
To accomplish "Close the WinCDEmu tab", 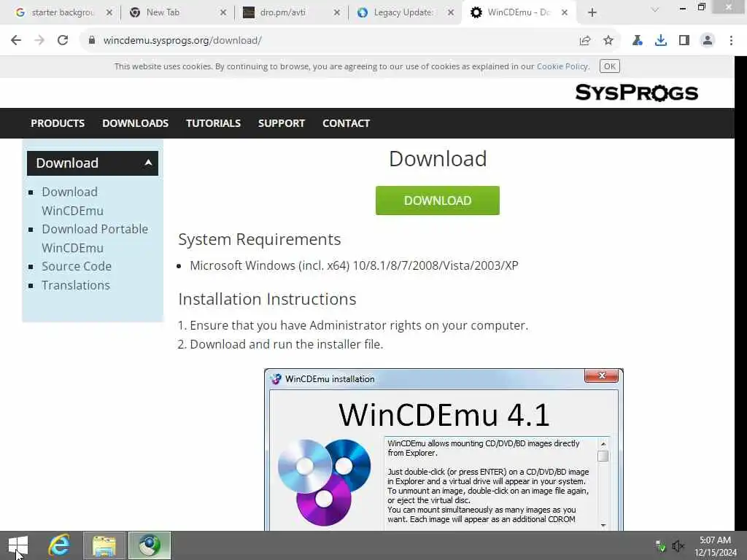I will pyautogui.click(x=565, y=13).
